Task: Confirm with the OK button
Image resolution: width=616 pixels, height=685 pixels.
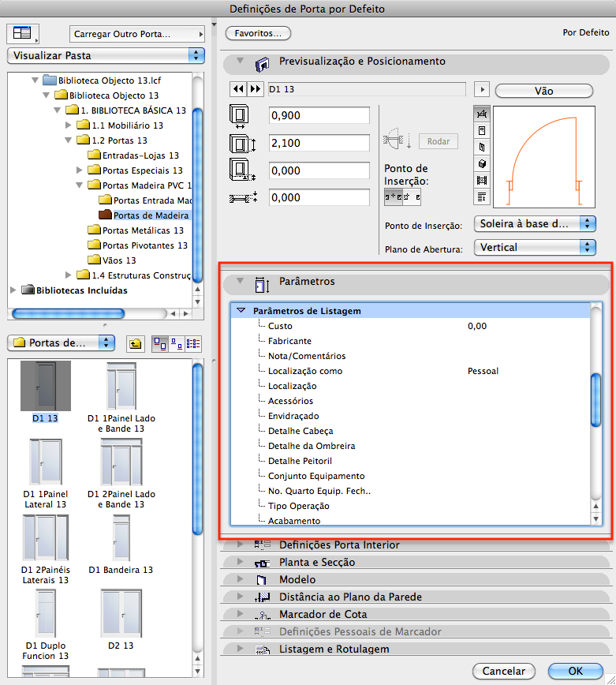Action: pos(576,671)
